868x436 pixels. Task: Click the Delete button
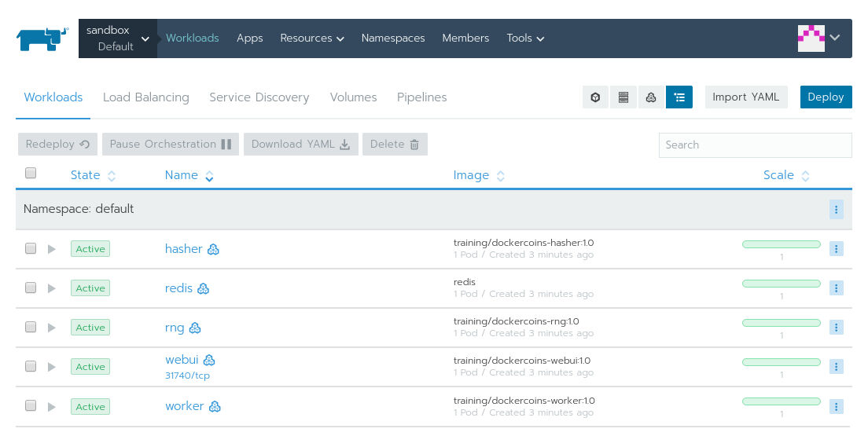395,145
